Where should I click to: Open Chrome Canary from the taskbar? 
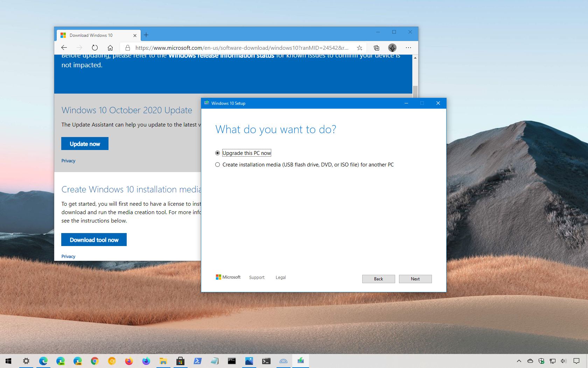click(x=112, y=361)
